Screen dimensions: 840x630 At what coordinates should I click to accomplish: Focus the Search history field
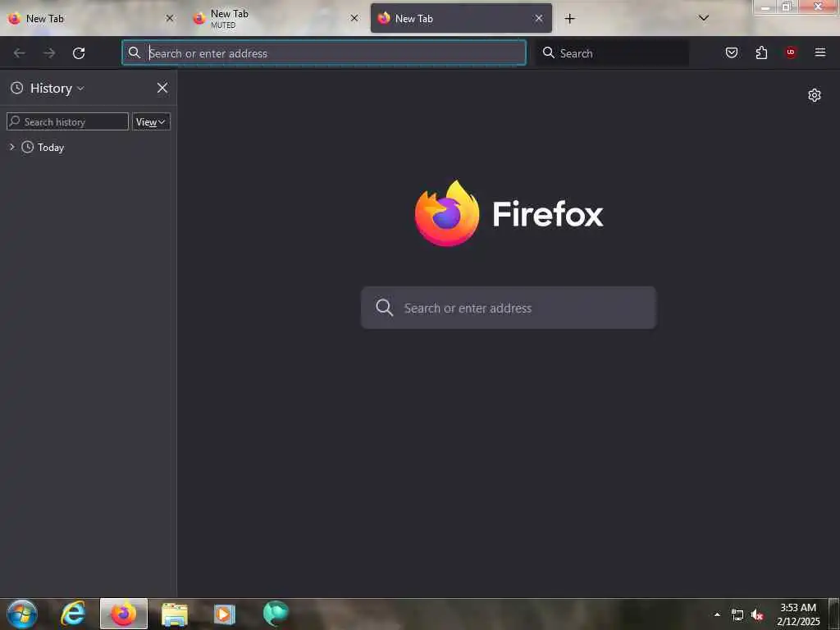pyautogui.click(x=67, y=121)
